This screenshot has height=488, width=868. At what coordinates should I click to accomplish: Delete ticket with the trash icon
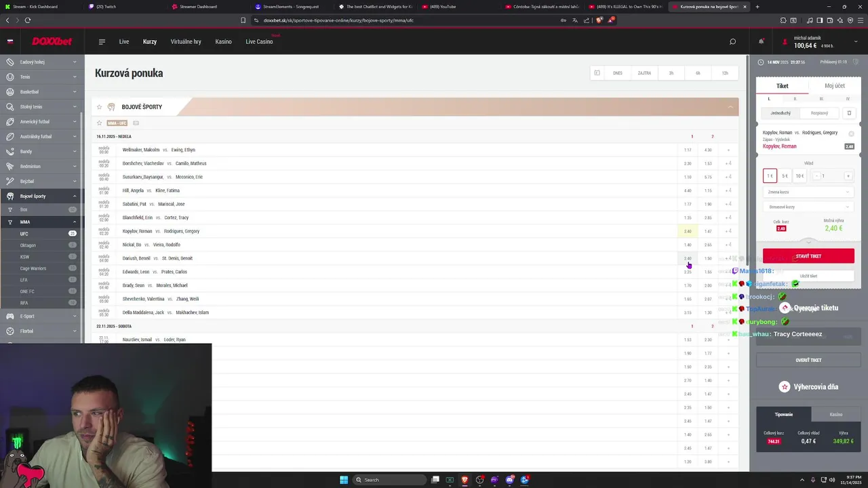click(848, 113)
